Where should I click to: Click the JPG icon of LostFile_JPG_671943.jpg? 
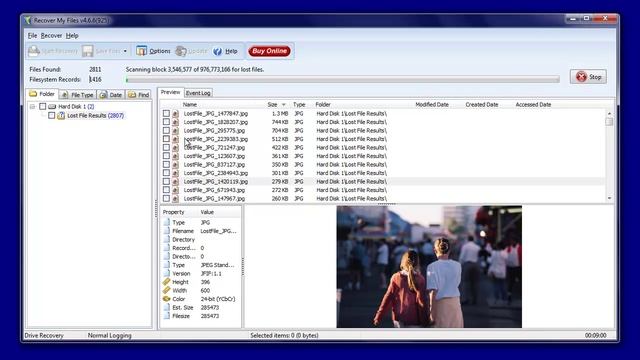click(x=176, y=190)
